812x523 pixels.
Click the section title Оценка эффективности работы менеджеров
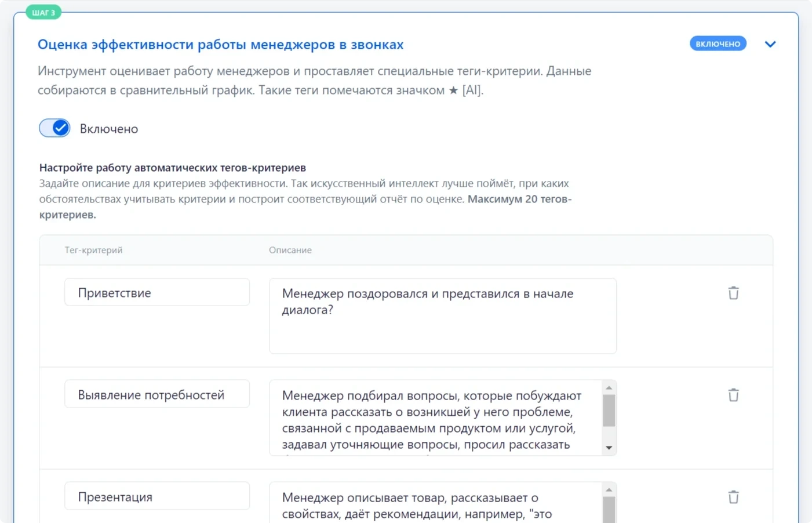pyautogui.click(x=221, y=45)
